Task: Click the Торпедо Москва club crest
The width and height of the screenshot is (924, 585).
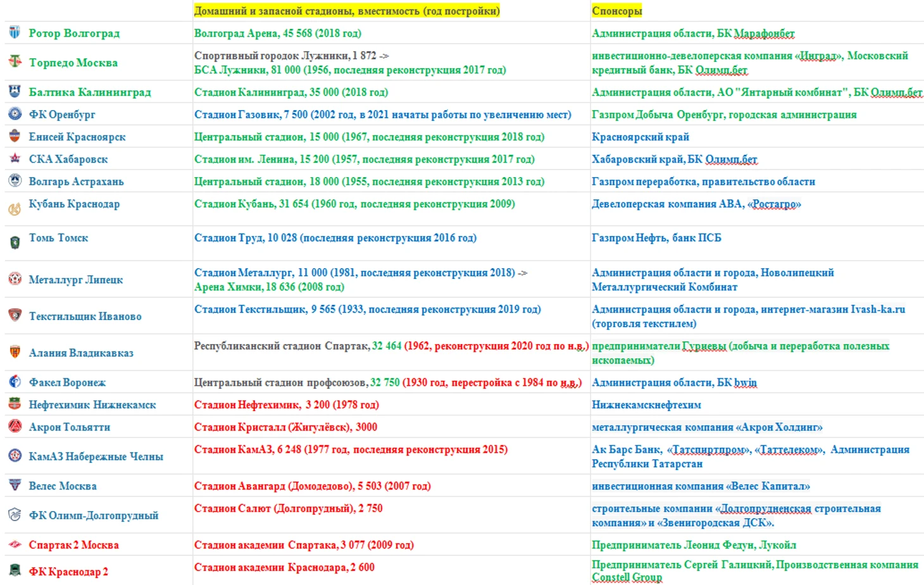Action: point(15,61)
